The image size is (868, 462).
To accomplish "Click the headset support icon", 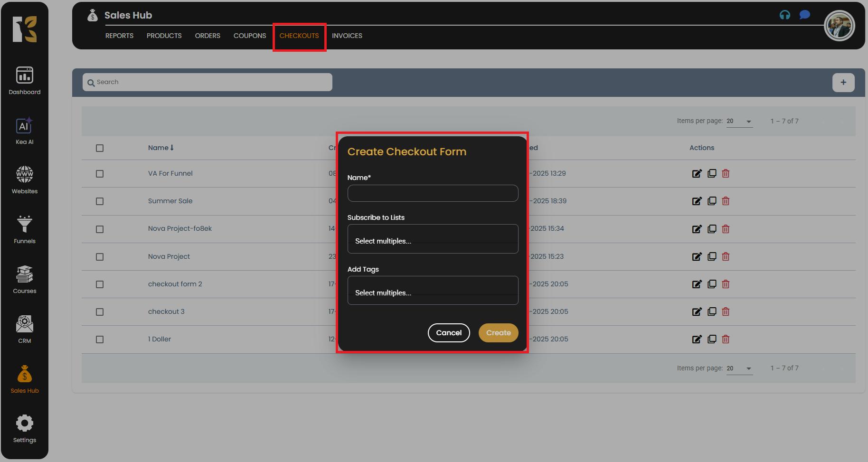I will [784, 15].
